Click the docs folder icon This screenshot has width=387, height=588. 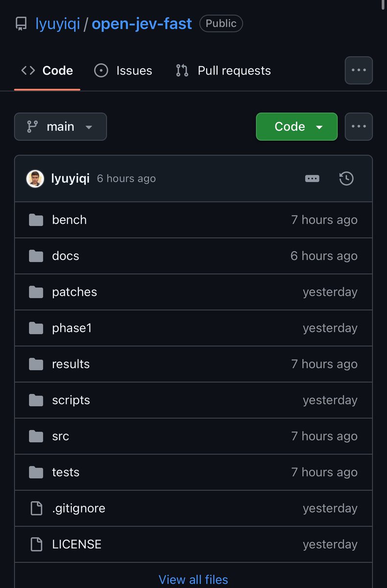click(x=36, y=256)
